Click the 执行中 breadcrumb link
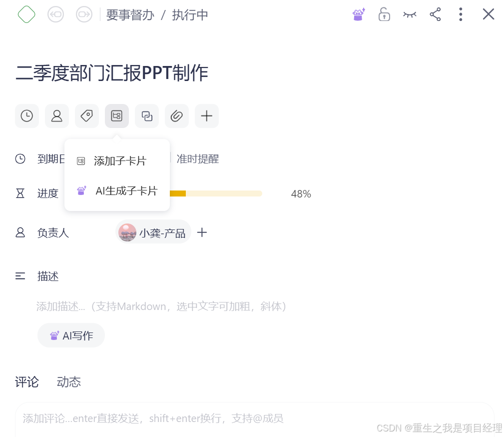504x437 pixels. (190, 15)
